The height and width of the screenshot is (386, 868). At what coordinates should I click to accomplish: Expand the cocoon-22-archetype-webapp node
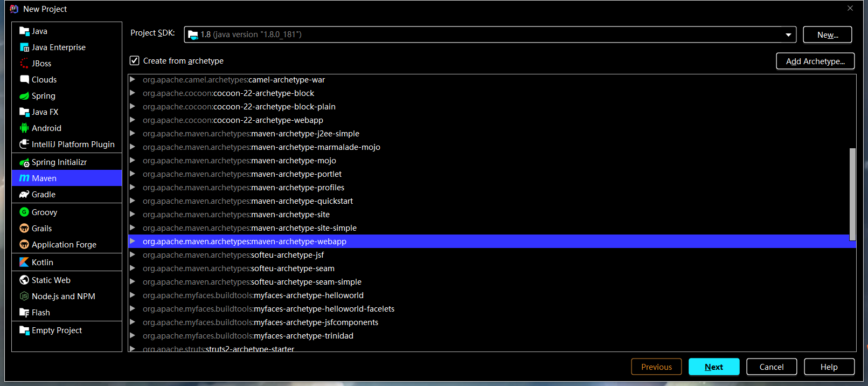pyautogui.click(x=133, y=120)
